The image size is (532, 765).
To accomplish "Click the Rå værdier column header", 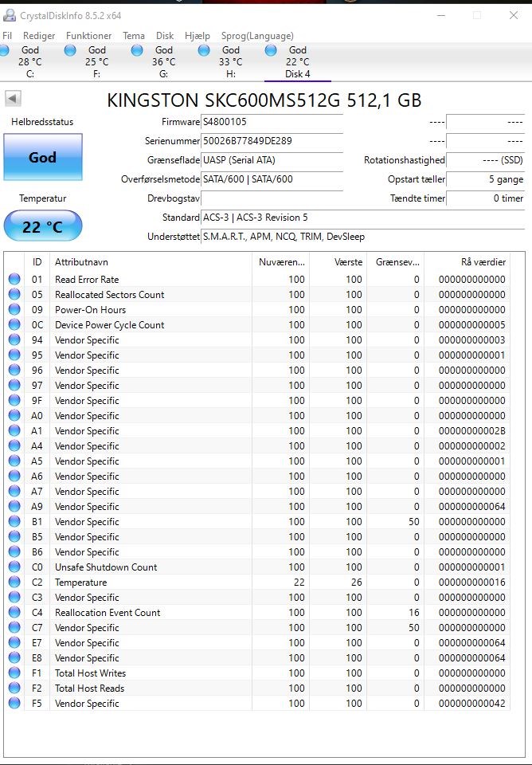I will pos(467,262).
